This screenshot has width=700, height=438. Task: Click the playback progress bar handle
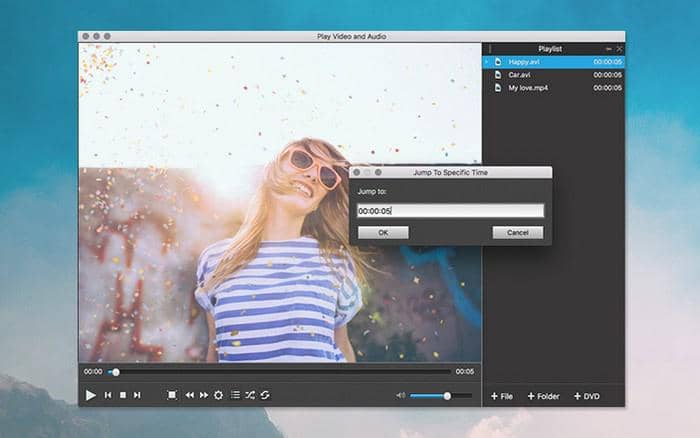[x=116, y=372]
